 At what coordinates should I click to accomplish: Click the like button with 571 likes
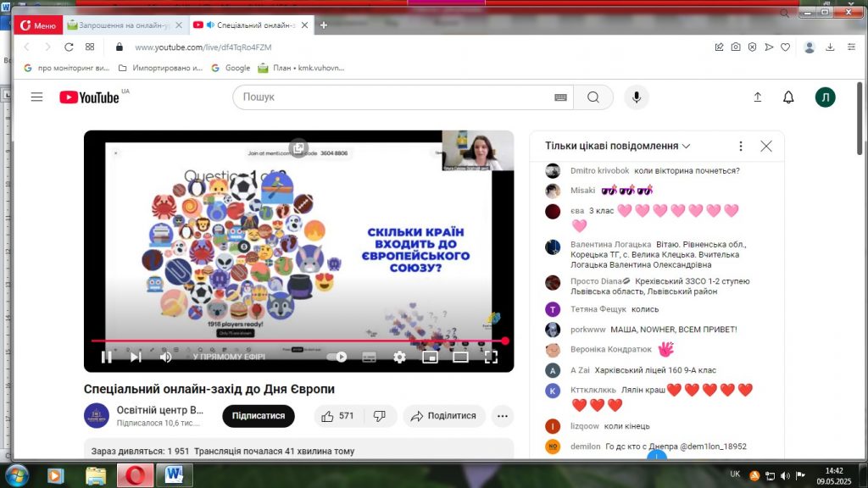pos(337,416)
